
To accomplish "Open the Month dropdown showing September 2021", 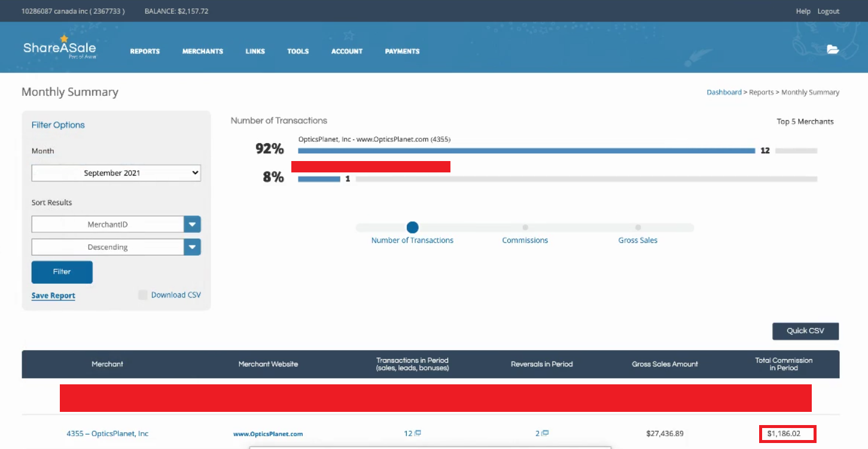I will (116, 173).
